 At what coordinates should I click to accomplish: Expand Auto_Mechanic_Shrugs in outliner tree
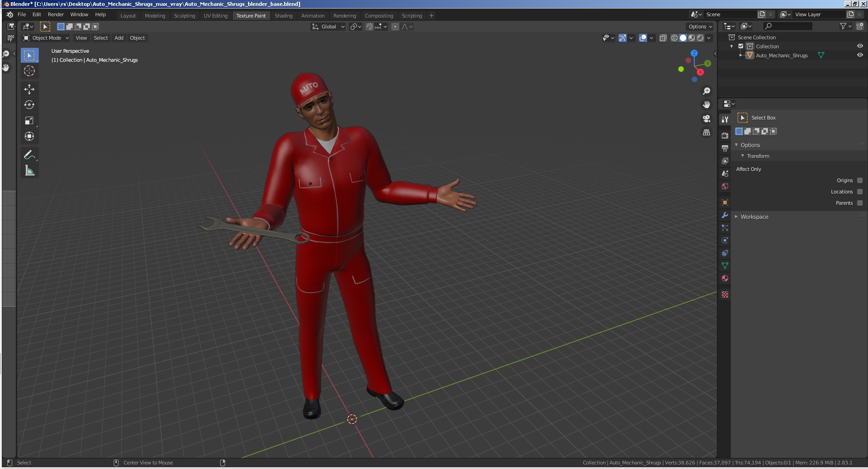741,55
